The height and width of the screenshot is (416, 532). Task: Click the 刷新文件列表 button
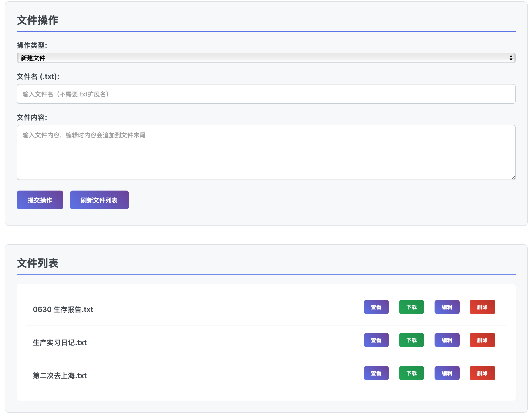(x=99, y=200)
